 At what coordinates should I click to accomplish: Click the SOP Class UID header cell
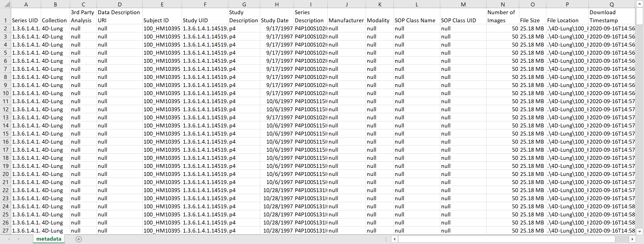[463, 16]
